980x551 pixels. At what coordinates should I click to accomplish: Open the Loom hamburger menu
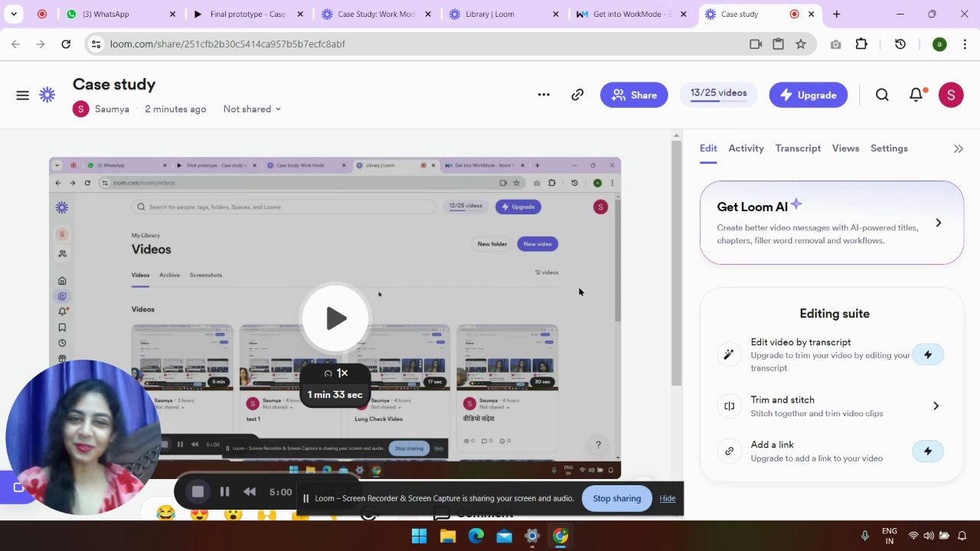22,95
